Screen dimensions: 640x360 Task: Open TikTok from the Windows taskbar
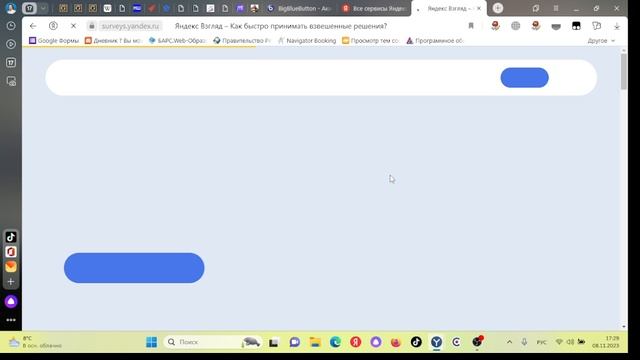pos(416,342)
